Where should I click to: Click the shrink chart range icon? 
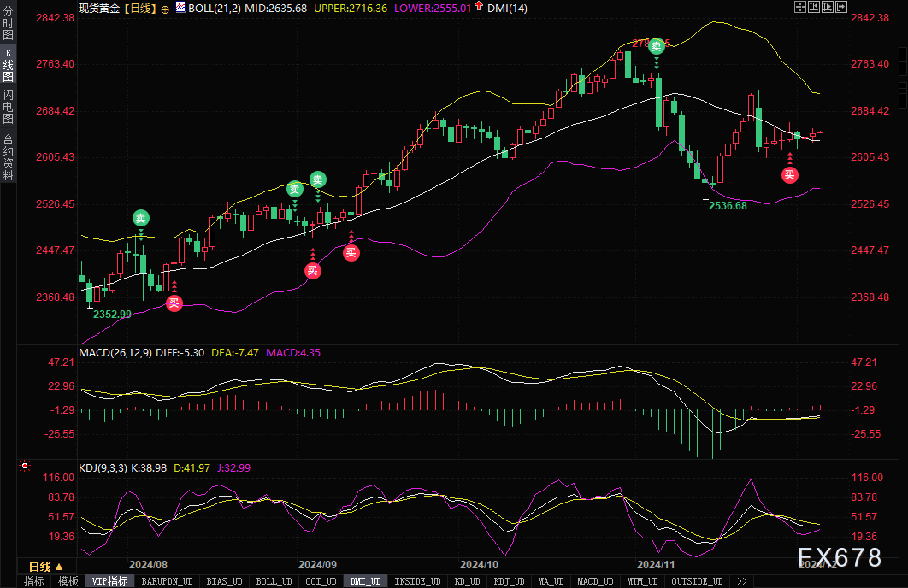click(x=814, y=7)
